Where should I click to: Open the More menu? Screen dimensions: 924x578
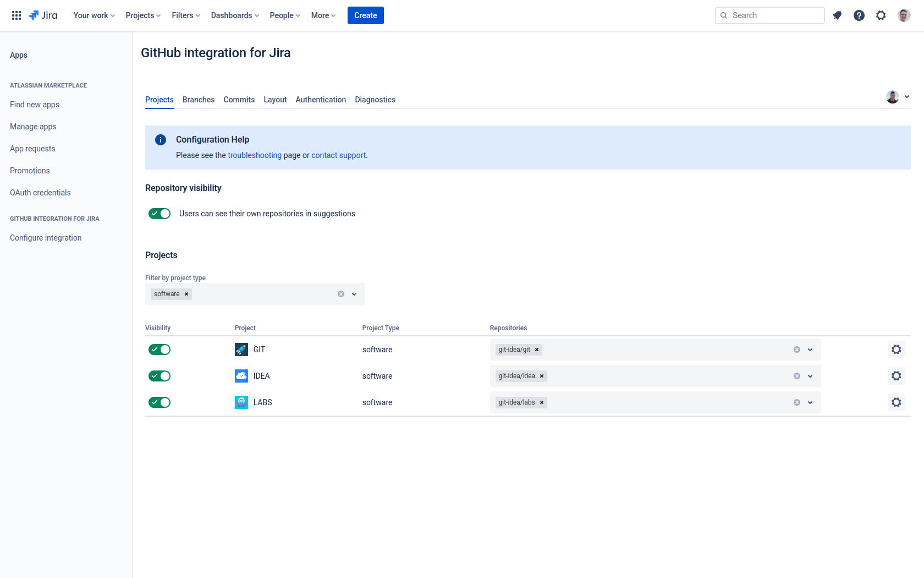323,15
